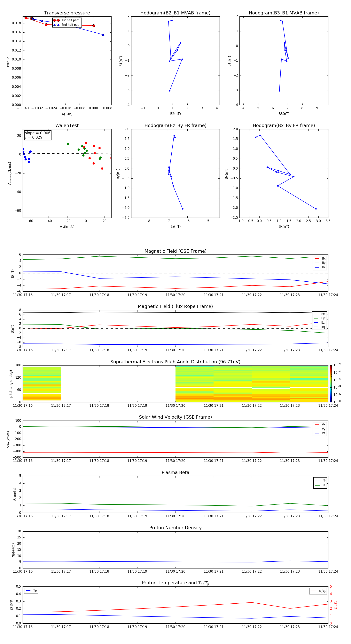Click rightmost red circle in Transverse pressure plot

(94, 26)
